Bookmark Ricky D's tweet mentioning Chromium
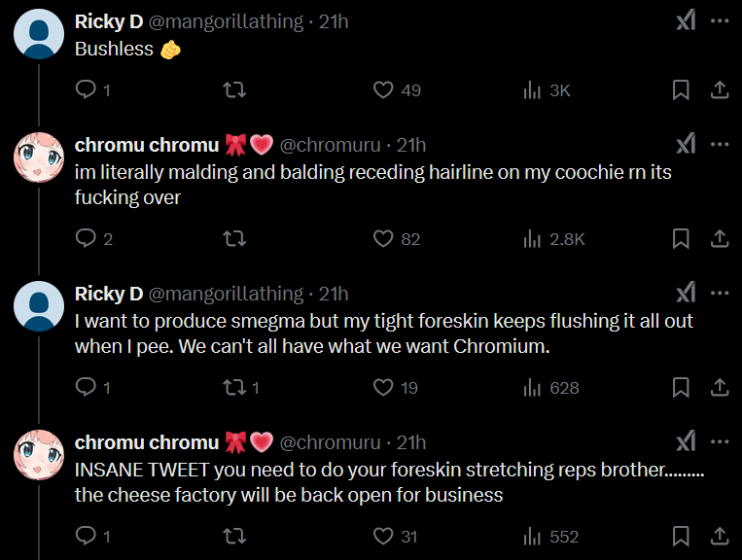Screen dimensions: 742x560 (681, 388)
